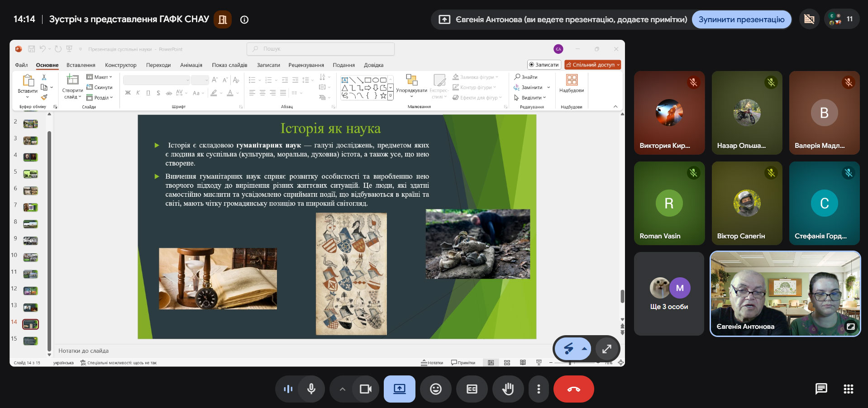
Task: Click the Cut scissors icon
Action: click(x=44, y=77)
